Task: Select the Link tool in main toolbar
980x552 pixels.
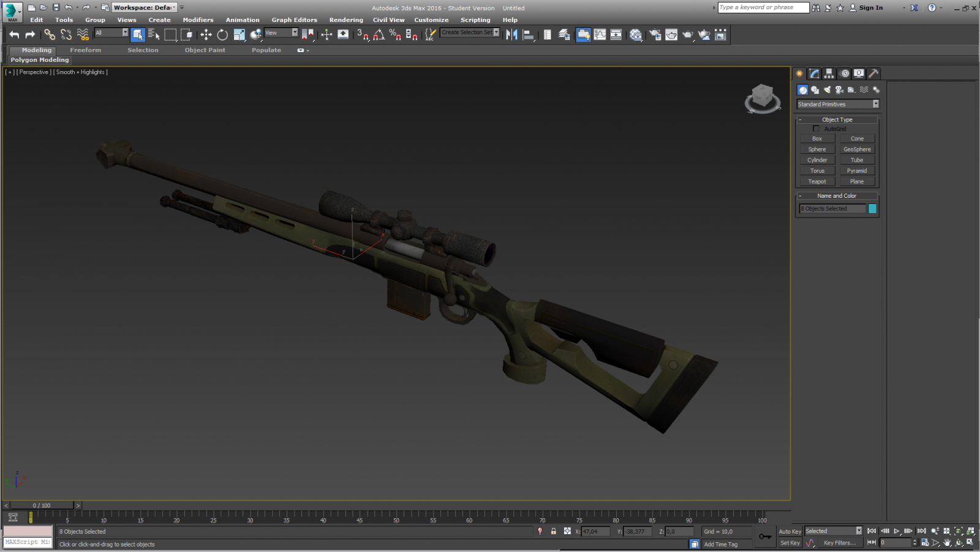Action: [50, 35]
